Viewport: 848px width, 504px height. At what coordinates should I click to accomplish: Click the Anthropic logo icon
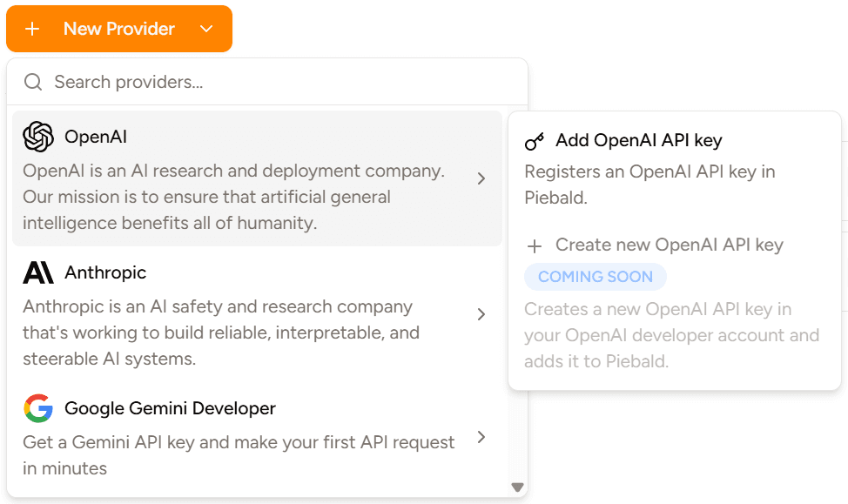[x=38, y=272]
